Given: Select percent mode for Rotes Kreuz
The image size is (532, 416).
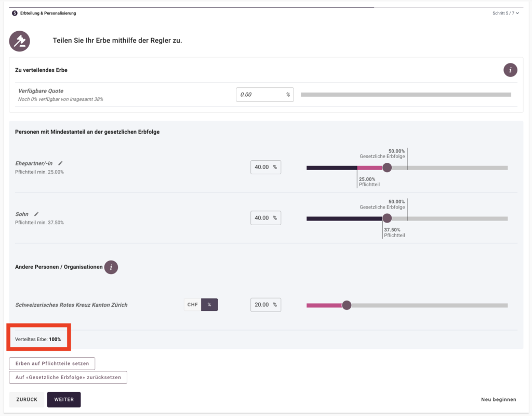Looking at the screenshot, I should pos(209,305).
